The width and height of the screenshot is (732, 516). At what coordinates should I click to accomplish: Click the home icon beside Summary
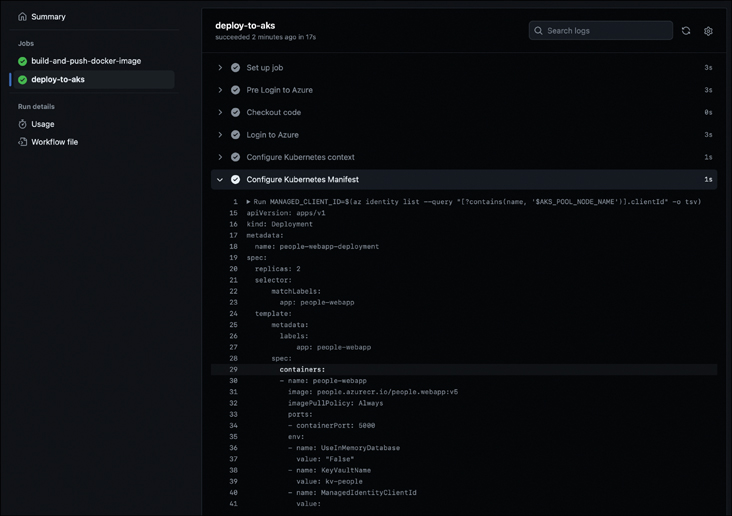coord(23,17)
